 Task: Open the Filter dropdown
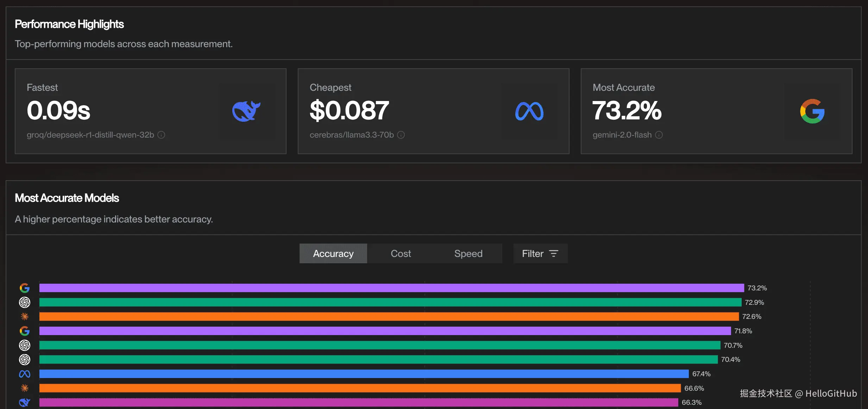pyautogui.click(x=540, y=254)
